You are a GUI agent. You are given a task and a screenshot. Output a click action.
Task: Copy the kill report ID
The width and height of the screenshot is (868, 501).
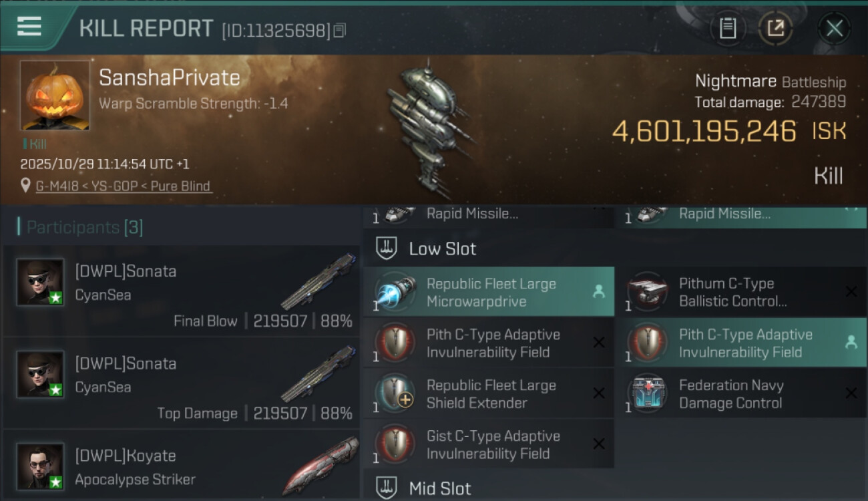point(340,31)
